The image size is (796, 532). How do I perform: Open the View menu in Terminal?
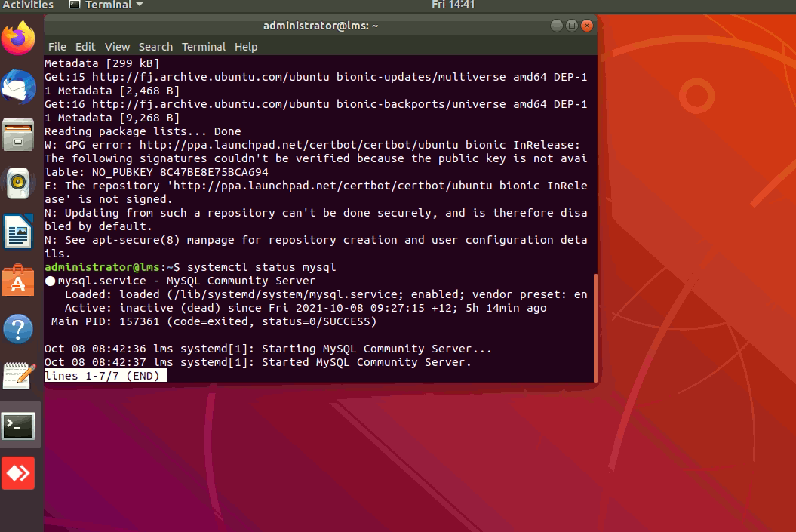click(117, 47)
